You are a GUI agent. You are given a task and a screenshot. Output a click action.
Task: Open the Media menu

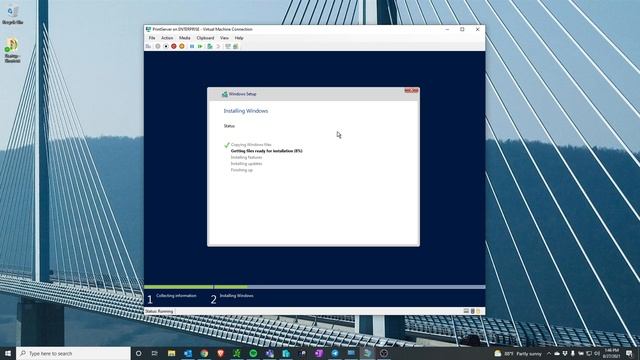(x=184, y=38)
